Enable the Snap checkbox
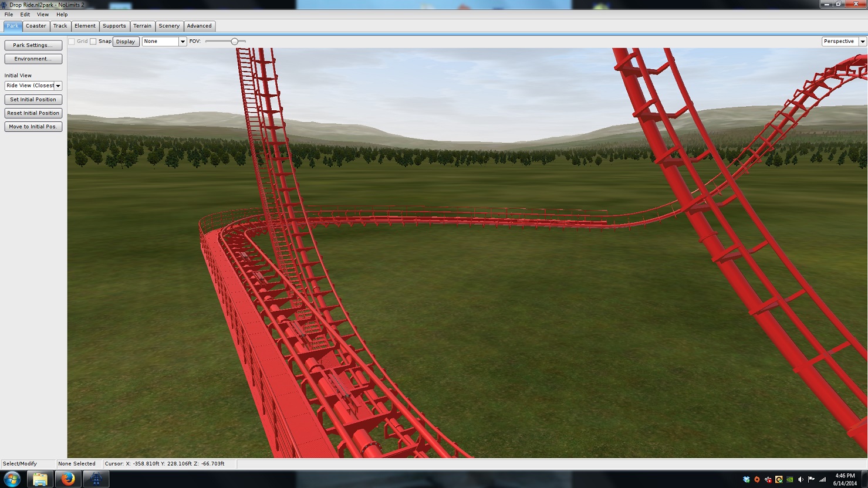 [x=93, y=42]
